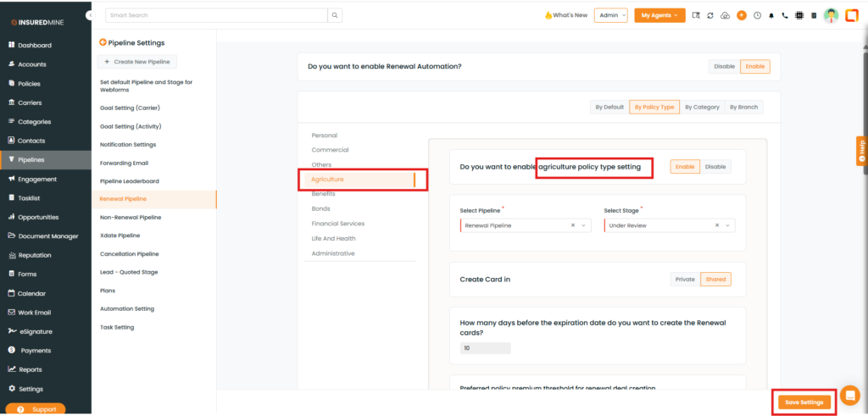This screenshot has height=416, width=868.
Task: Click the refresh sync icon in header
Action: [x=710, y=15]
